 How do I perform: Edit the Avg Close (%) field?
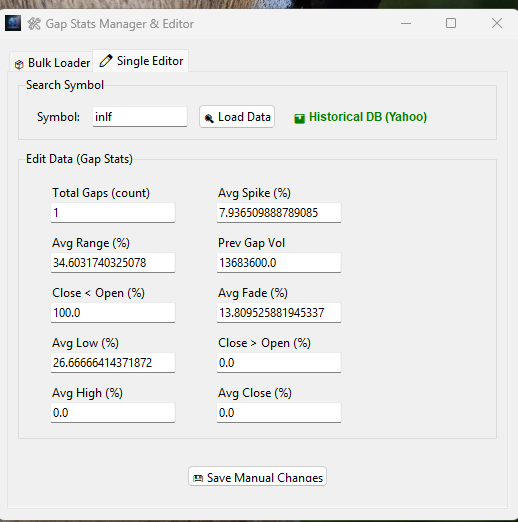[279, 413]
